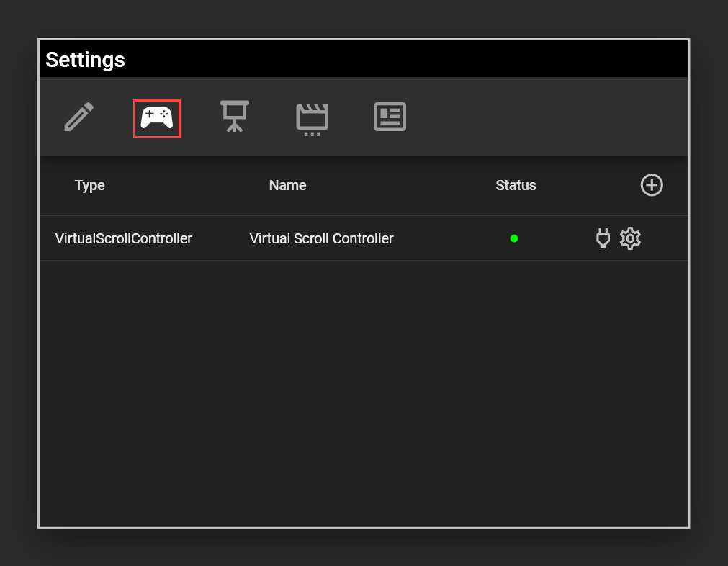Viewport: 728px width, 566px height.
Task: Click the green status indicator dot
Action: (514, 238)
